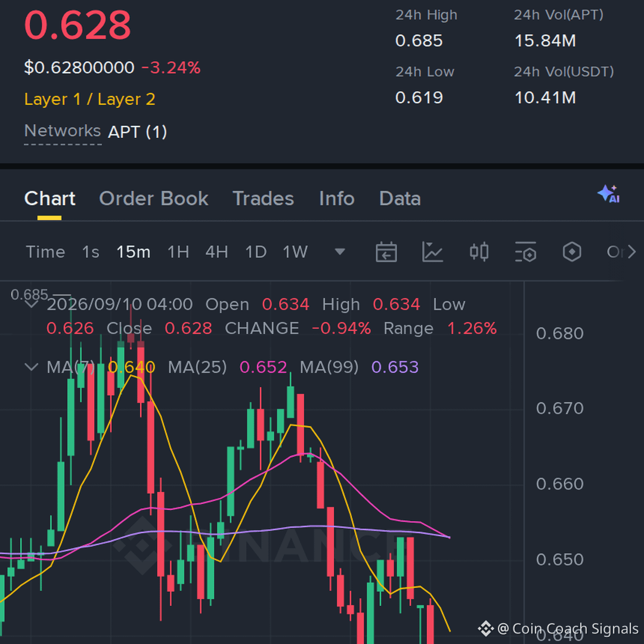Open the calendar jump-to-date icon

[x=386, y=252]
